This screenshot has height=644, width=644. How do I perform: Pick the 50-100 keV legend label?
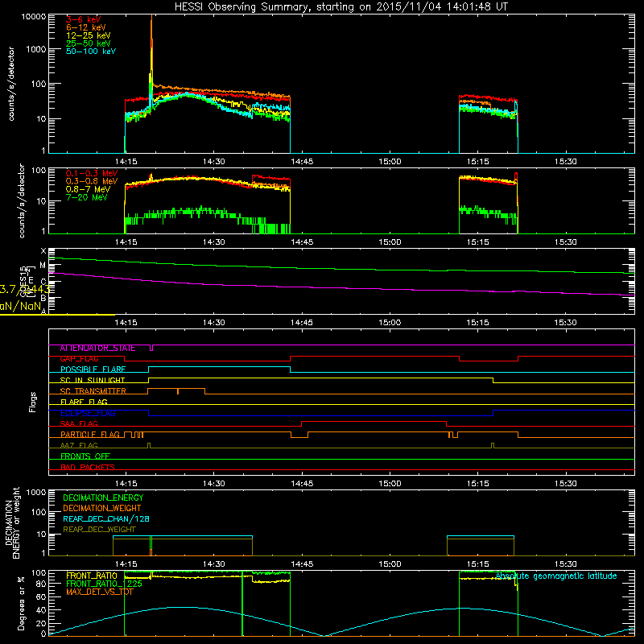pyautogui.click(x=91, y=52)
